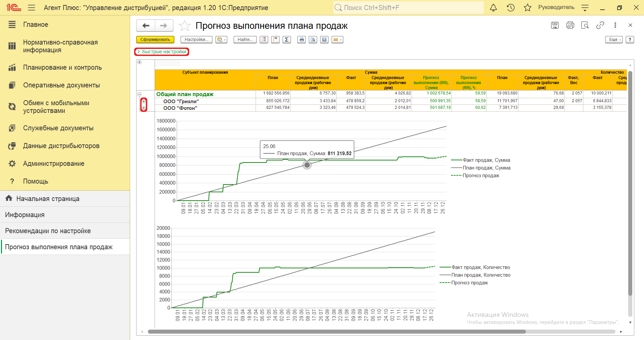Open favorites star in title bar
644x340 pixels.
click(528, 7)
